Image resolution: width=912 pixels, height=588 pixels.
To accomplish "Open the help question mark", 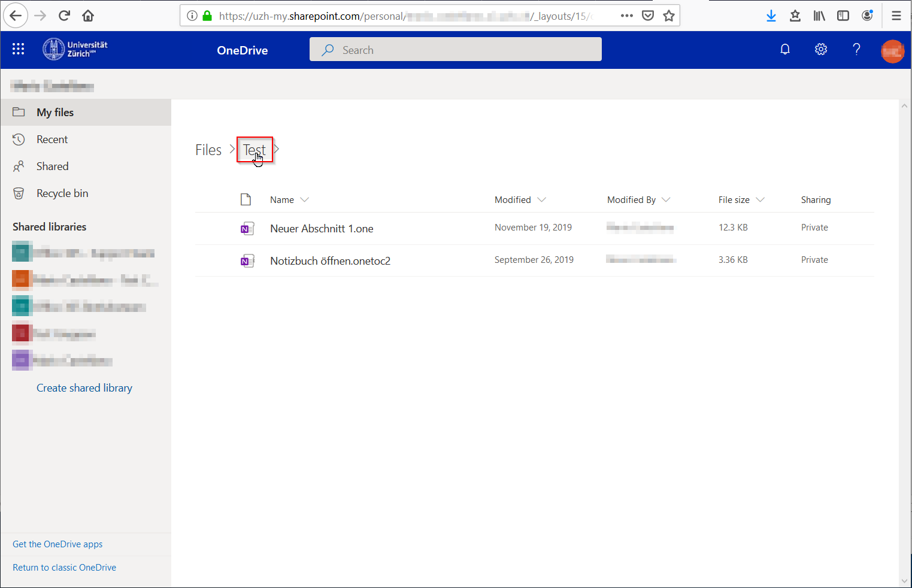I will [857, 49].
